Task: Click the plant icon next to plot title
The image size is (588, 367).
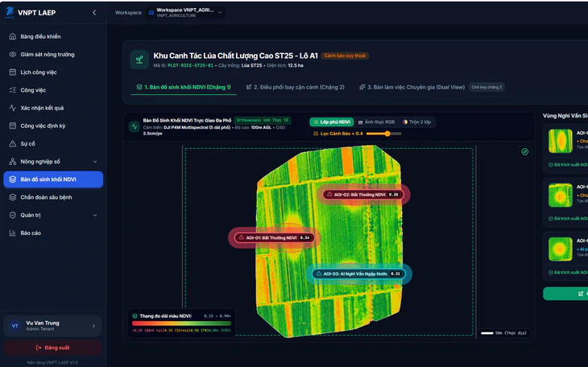Action: tap(139, 60)
